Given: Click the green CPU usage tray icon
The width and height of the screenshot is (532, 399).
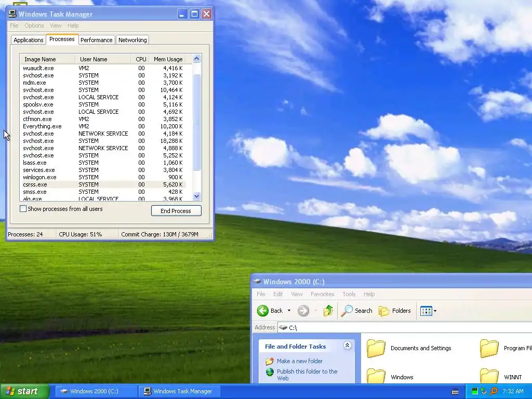Looking at the screenshot, I should tap(475, 391).
